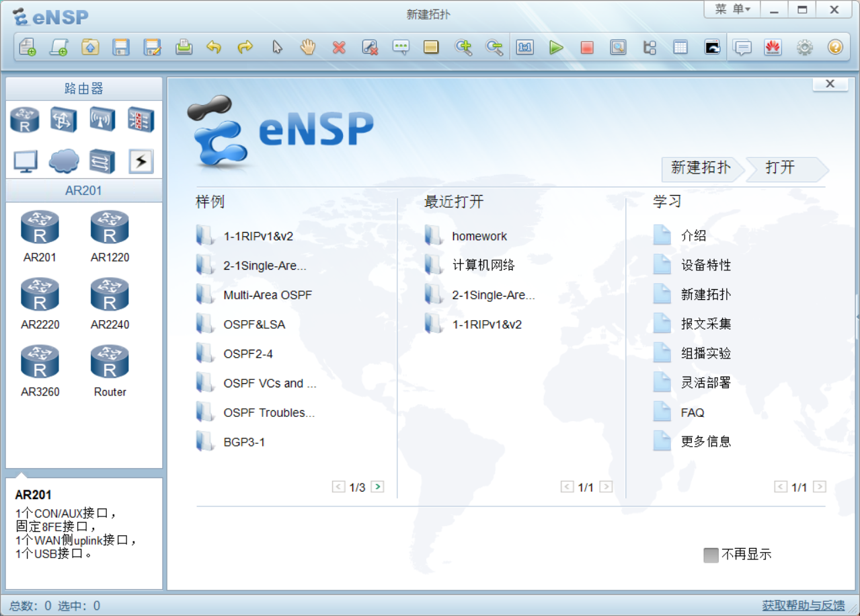Select the PC terminal category icon
Screen dimensions: 860x616
pos(25,161)
